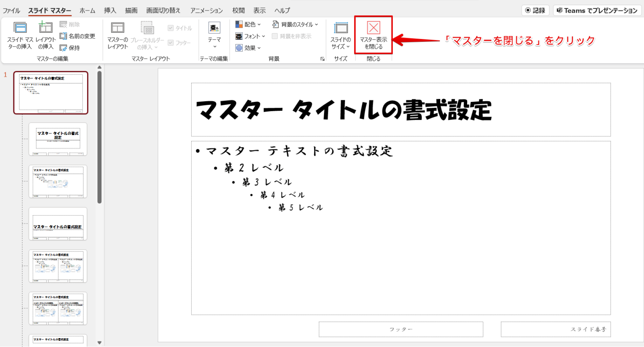
Task: Click the 名前の変更 rename icon
Action: (63, 37)
